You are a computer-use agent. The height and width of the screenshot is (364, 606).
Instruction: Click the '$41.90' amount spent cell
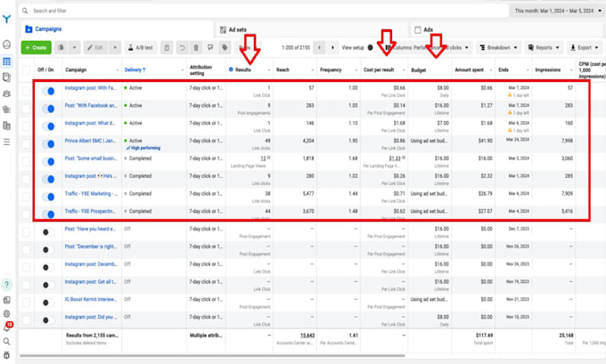[x=485, y=141]
